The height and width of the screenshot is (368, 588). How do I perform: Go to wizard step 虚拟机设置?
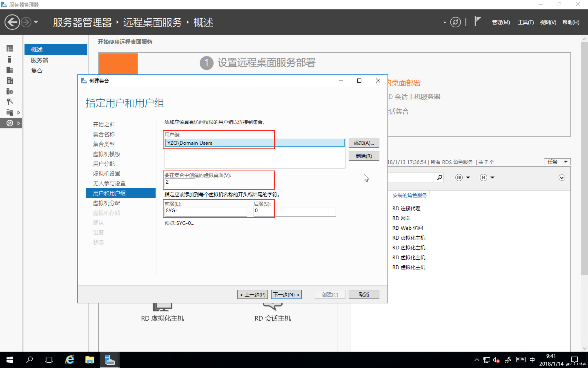[106, 174]
